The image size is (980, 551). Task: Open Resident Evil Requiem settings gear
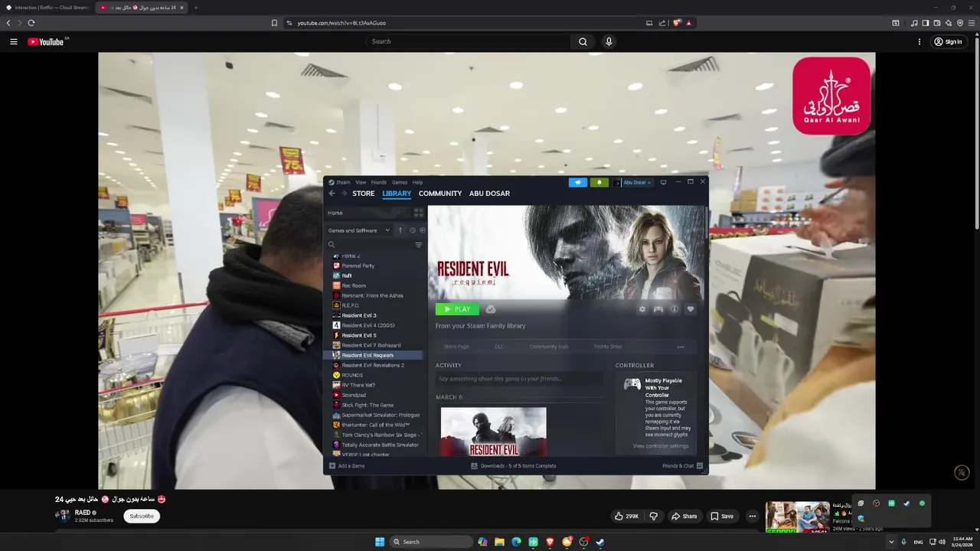tap(642, 309)
